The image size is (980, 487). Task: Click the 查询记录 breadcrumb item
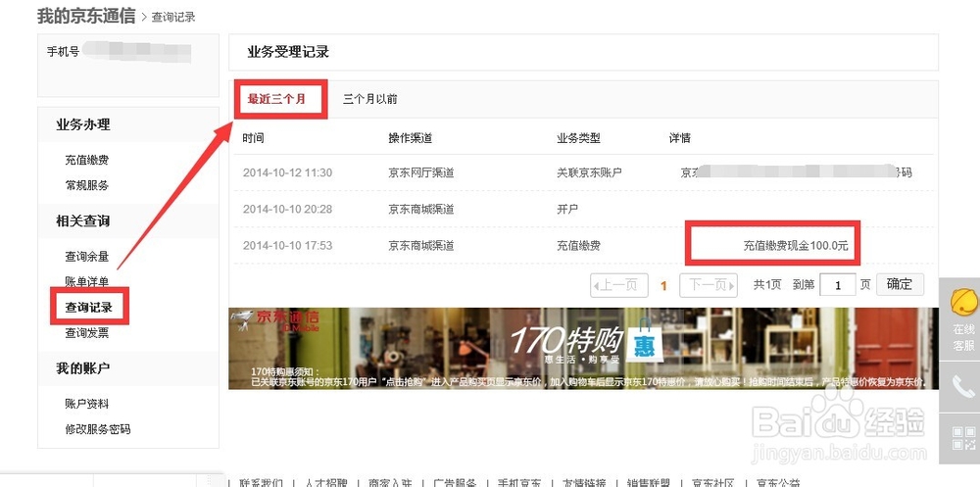(x=173, y=17)
